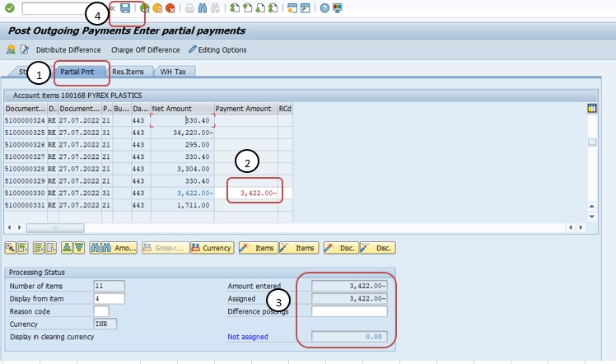
Task: Click the RCd column header
Action: coord(285,109)
